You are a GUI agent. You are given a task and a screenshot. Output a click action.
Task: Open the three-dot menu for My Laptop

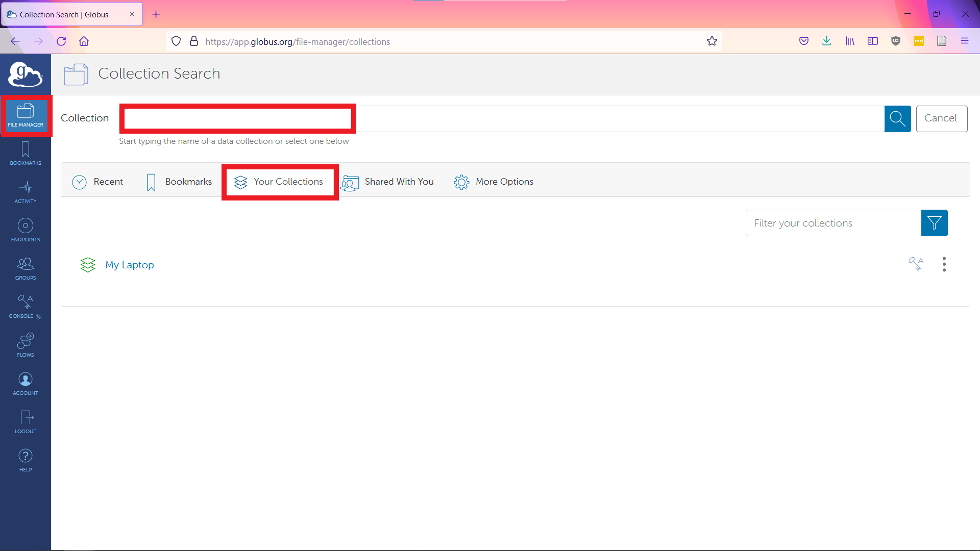pyautogui.click(x=944, y=264)
